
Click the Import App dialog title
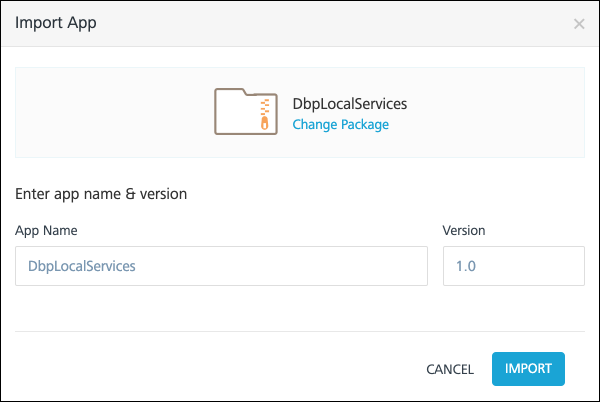pos(56,23)
